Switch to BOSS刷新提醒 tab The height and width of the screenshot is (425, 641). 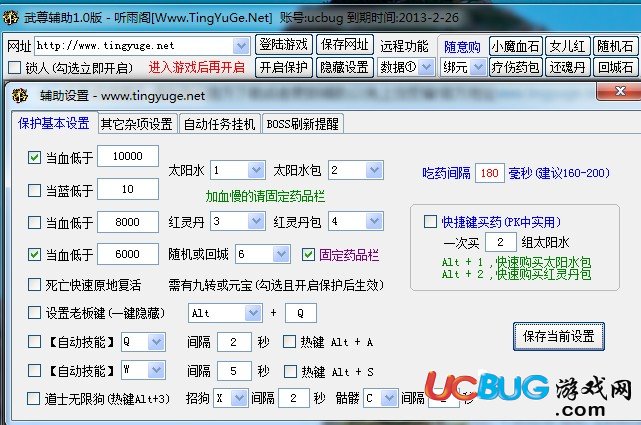[x=303, y=124]
